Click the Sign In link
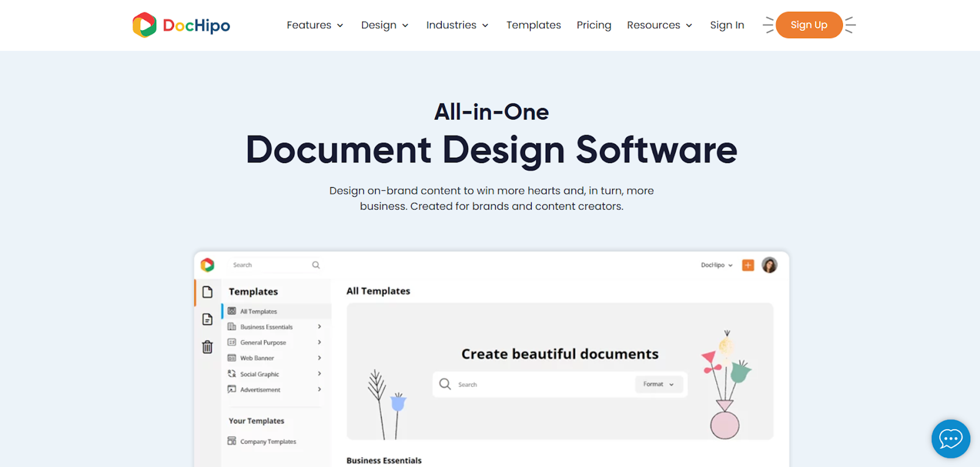 pyautogui.click(x=727, y=25)
